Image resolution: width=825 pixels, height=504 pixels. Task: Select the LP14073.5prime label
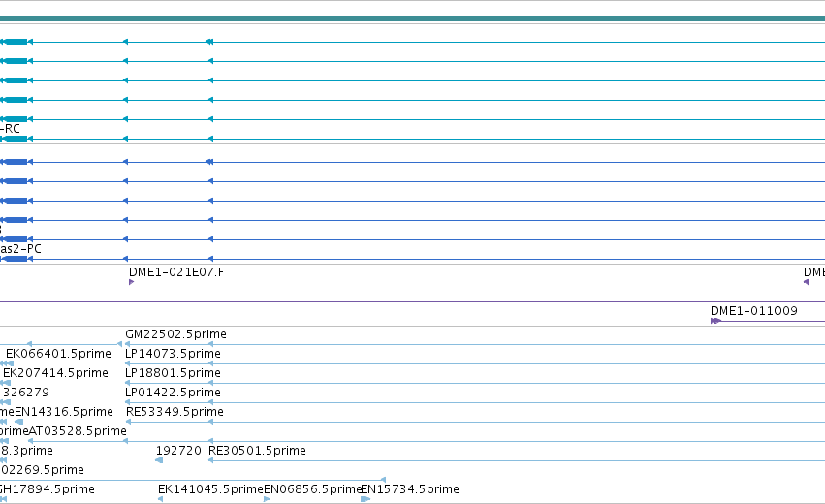click(173, 354)
